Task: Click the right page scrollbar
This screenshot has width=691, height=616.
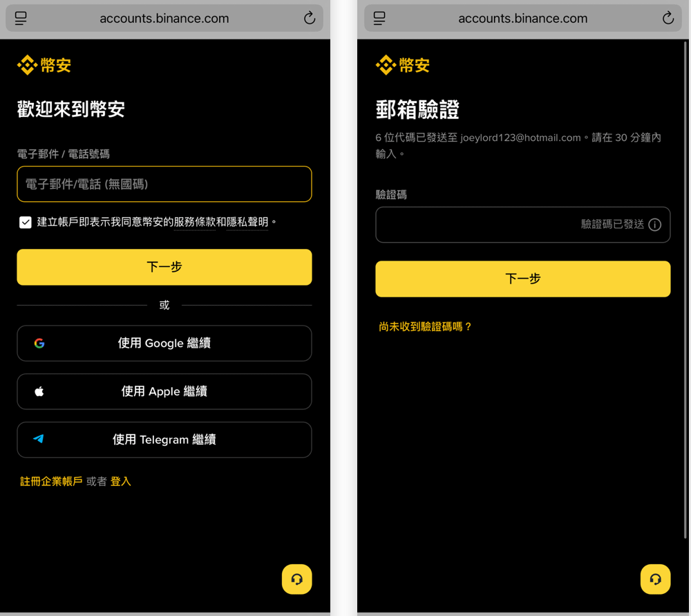Action: 685,290
